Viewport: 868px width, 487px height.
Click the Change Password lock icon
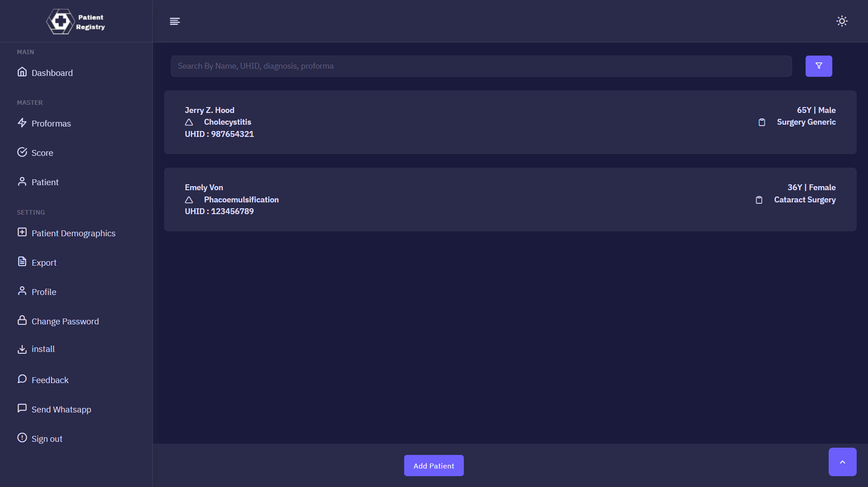pos(22,320)
